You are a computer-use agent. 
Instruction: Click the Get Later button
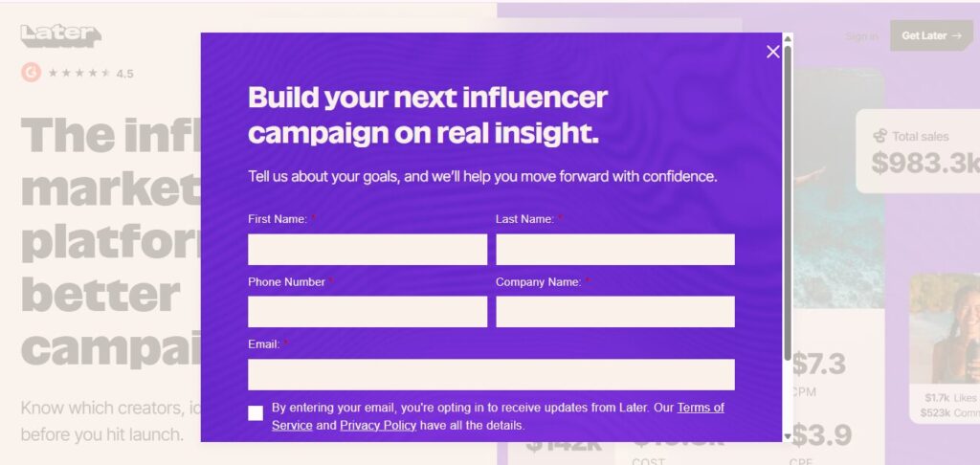[x=931, y=35]
